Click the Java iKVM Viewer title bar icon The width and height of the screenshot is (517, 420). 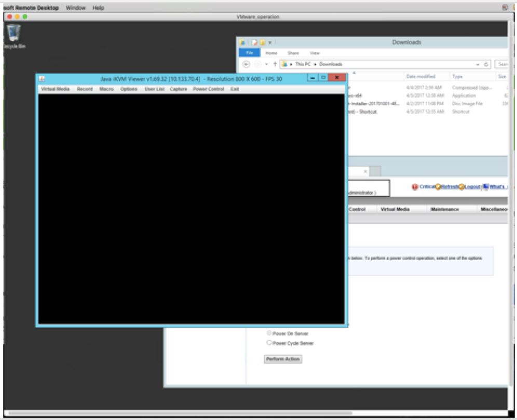pyautogui.click(x=42, y=79)
